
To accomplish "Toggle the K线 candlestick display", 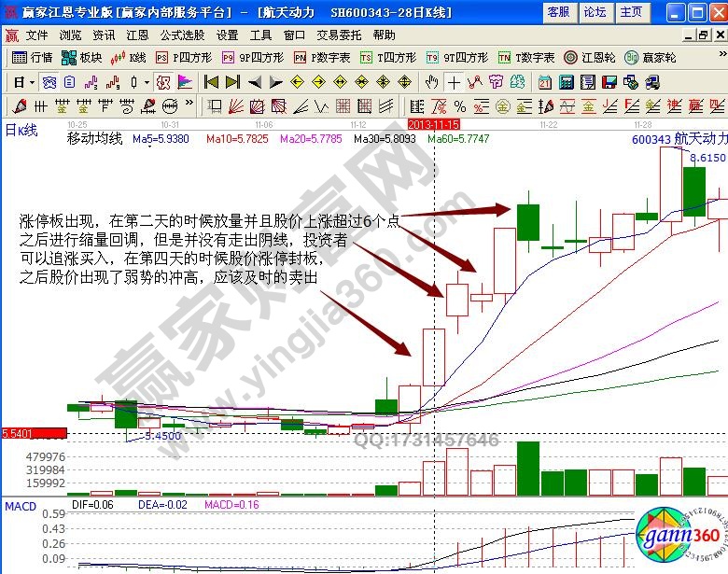I will pos(129,57).
